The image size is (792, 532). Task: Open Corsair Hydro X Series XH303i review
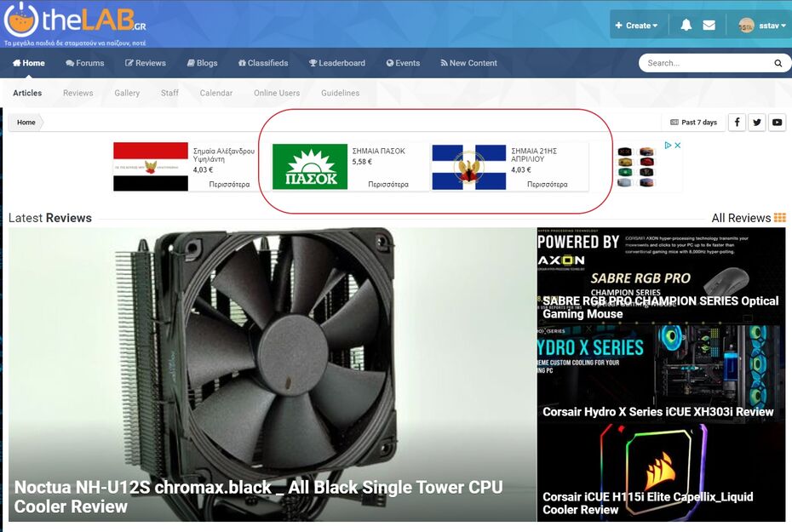click(661, 374)
